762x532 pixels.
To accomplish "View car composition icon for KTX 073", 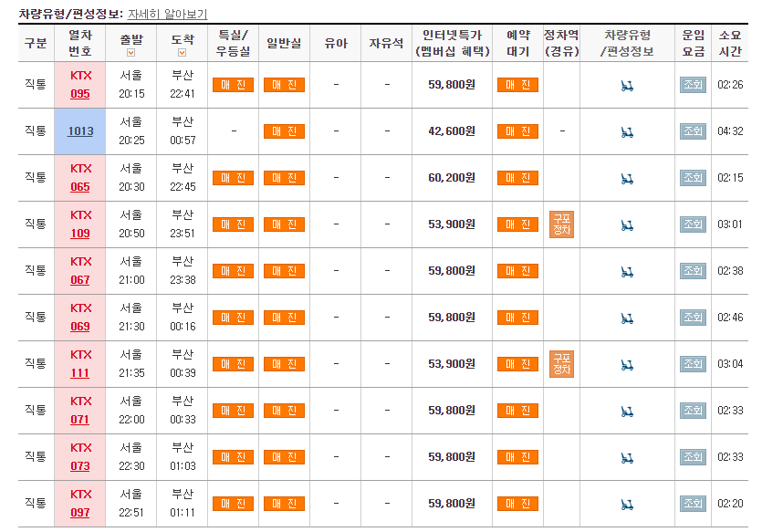I will tap(627, 458).
